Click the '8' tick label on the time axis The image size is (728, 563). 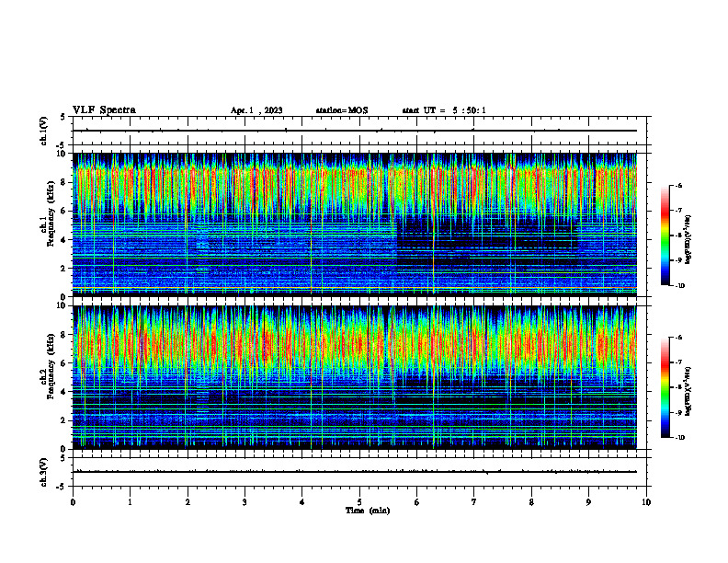[x=531, y=502]
